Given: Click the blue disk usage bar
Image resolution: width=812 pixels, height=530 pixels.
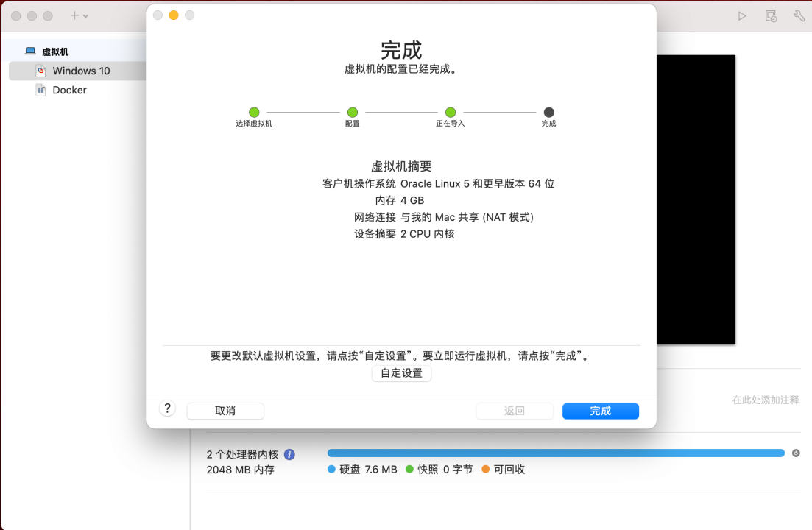Looking at the screenshot, I should pos(556,453).
